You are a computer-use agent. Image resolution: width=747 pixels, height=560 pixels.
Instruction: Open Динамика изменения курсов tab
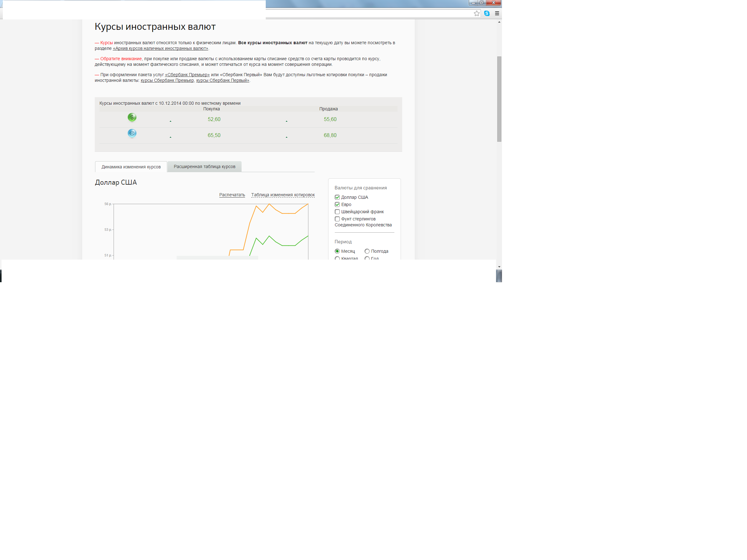(131, 167)
